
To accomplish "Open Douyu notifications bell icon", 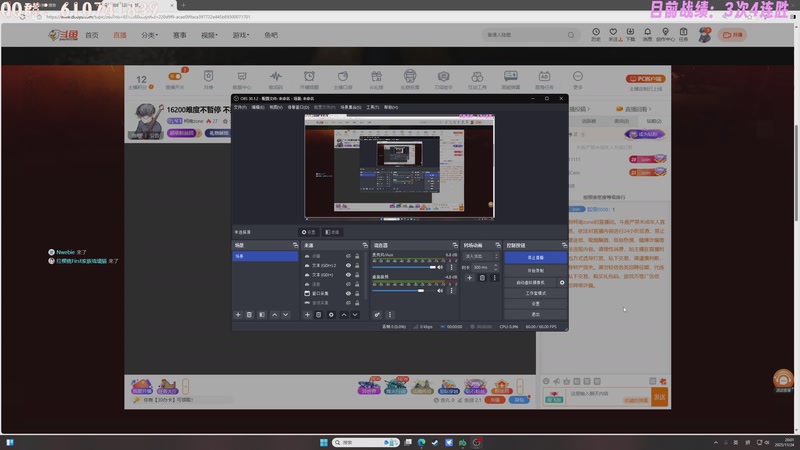I will (647, 34).
